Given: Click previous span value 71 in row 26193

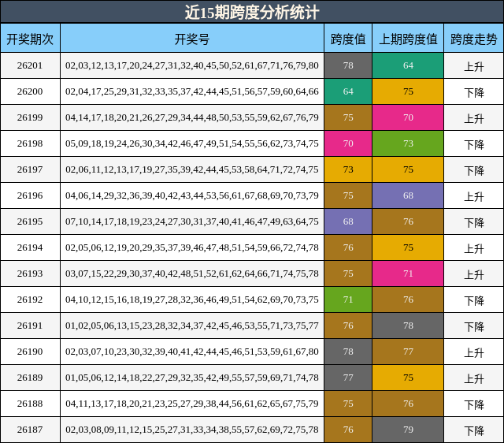Looking at the screenshot, I should [408, 274].
